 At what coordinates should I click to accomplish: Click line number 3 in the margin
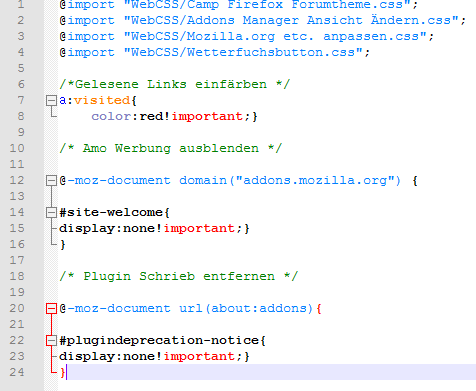21,36
